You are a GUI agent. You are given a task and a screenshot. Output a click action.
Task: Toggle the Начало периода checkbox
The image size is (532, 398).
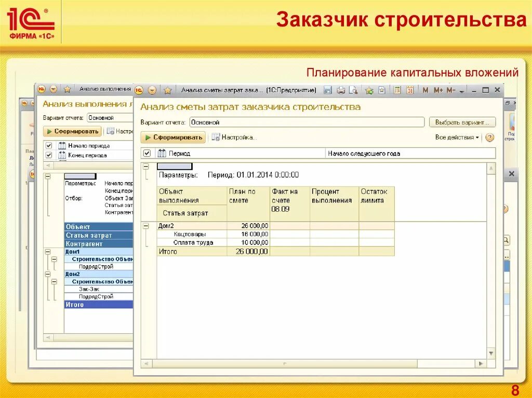point(49,145)
